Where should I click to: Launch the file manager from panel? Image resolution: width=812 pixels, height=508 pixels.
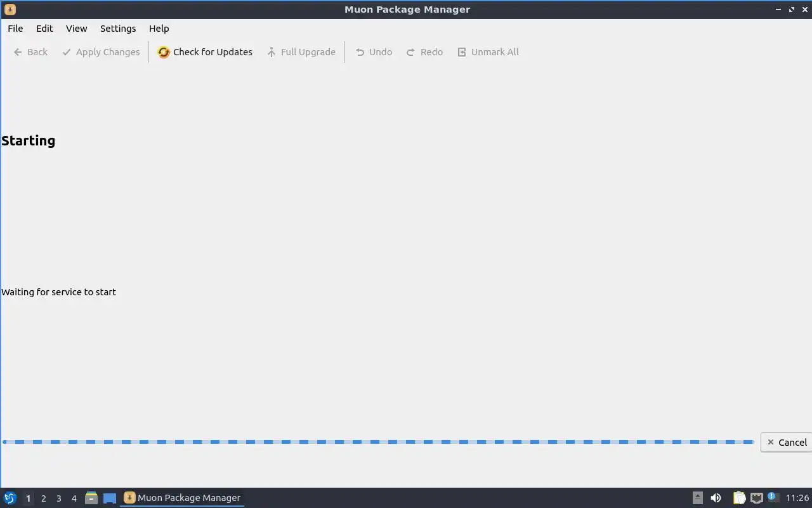(91, 498)
